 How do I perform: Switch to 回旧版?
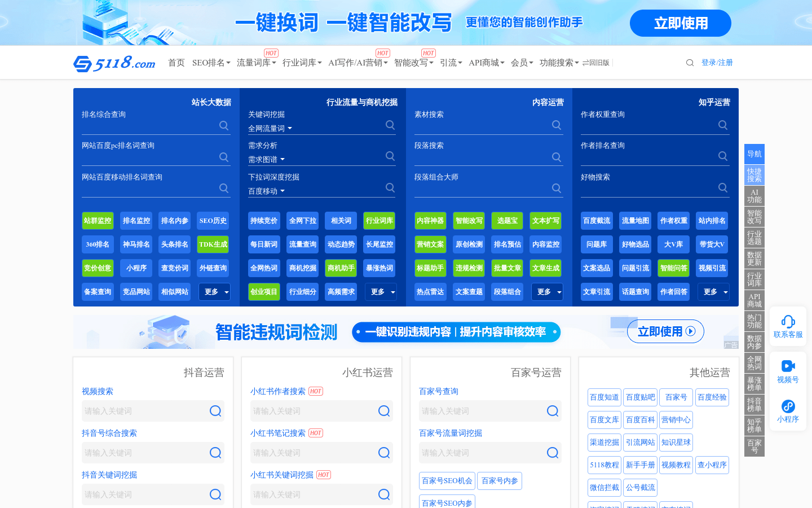coord(596,63)
